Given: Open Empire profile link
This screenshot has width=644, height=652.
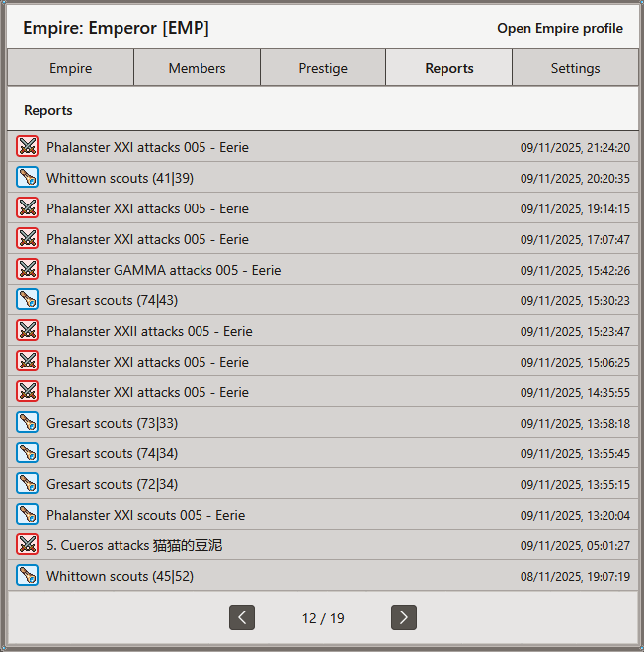Looking at the screenshot, I should (x=560, y=28).
